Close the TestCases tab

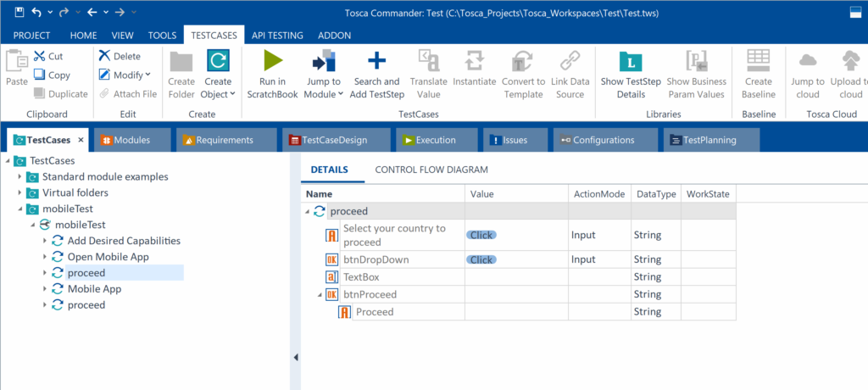(x=81, y=141)
